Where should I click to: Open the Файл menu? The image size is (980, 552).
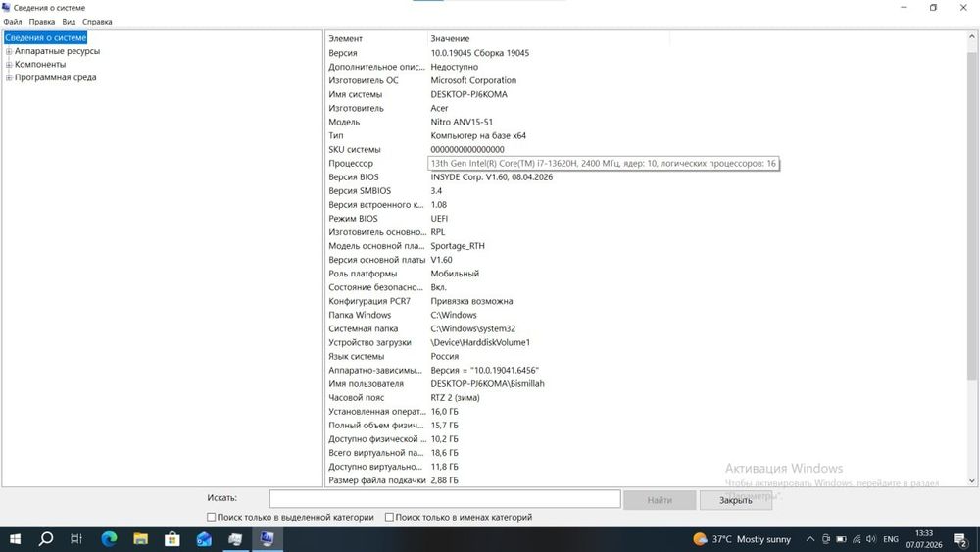click(x=13, y=22)
